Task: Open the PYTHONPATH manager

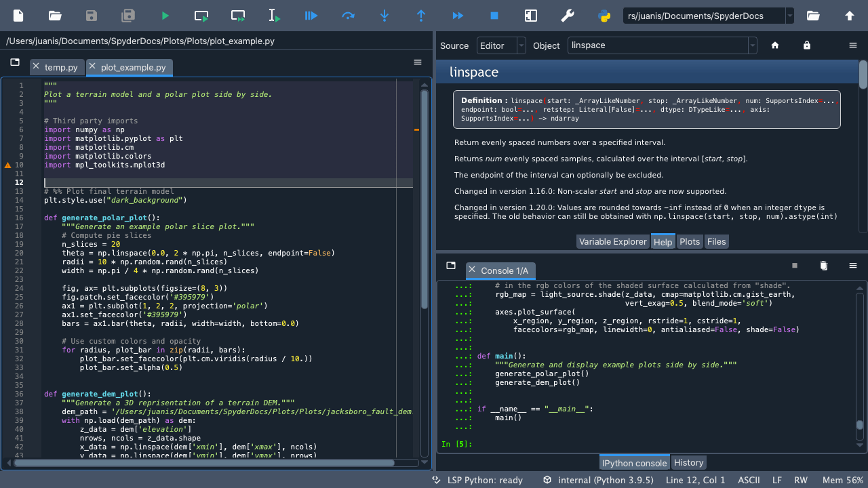Action: (604, 16)
